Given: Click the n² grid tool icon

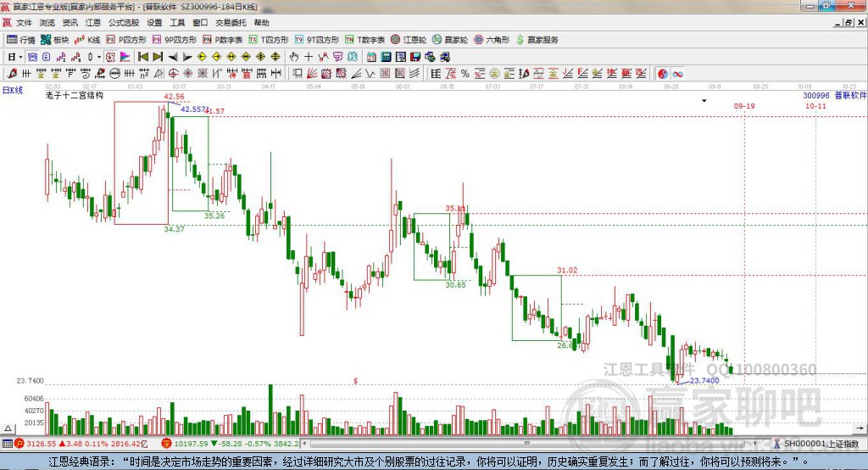Looking at the screenshot, I should click(144, 73).
